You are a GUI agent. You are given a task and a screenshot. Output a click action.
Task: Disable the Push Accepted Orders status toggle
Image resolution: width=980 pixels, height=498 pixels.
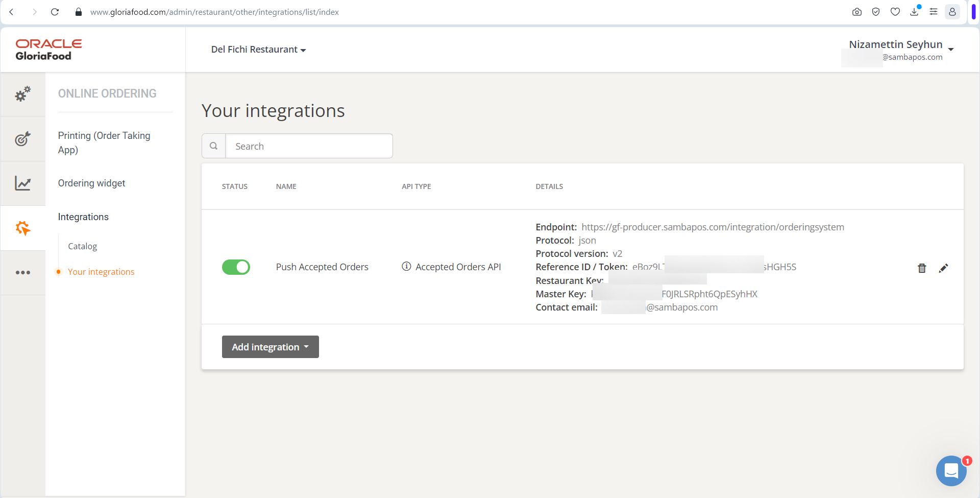(x=236, y=267)
